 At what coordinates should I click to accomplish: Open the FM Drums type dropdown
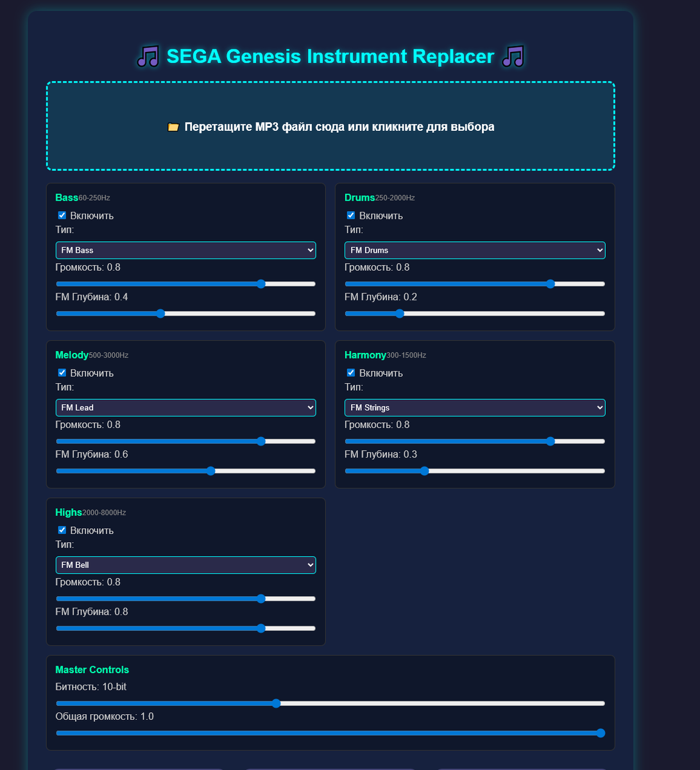[x=475, y=250]
